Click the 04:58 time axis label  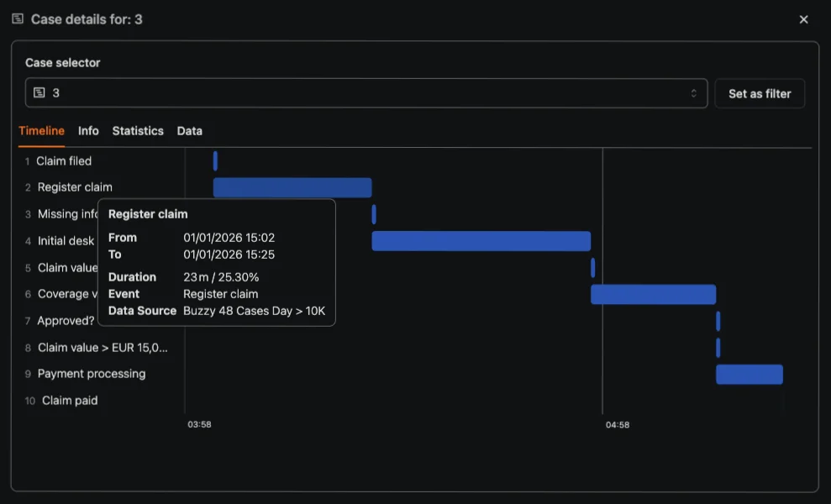[618, 425]
